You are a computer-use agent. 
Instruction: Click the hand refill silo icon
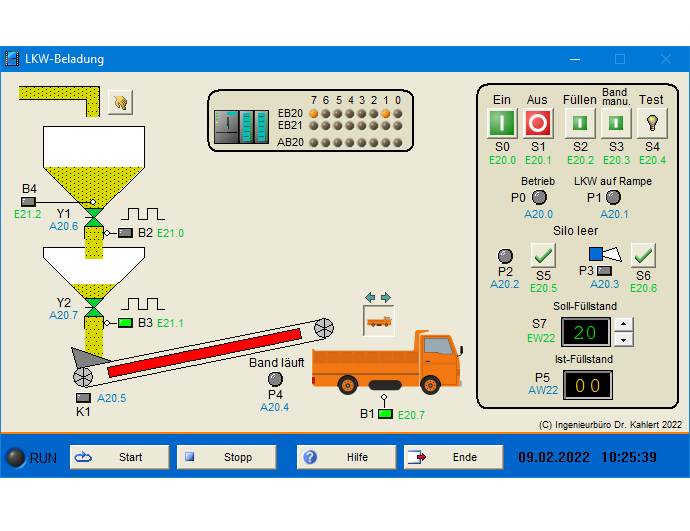[120, 103]
